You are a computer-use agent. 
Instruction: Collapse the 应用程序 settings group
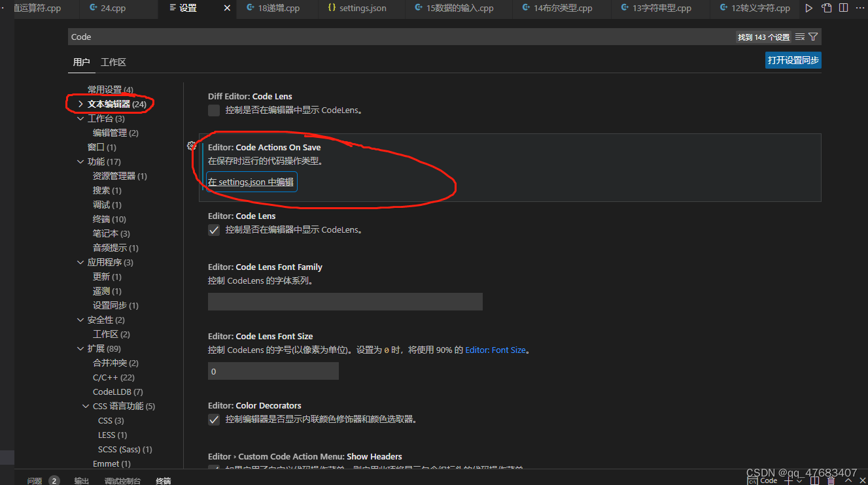pos(80,262)
